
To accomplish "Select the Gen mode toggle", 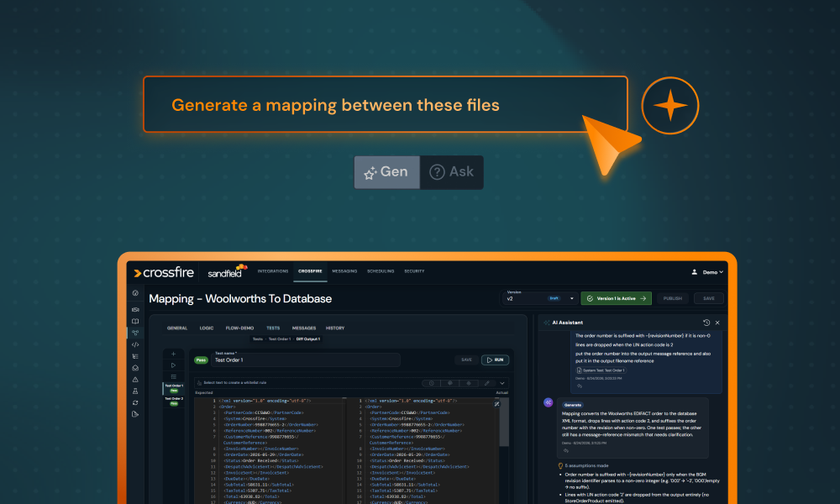I will pyautogui.click(x=386, y=172).
